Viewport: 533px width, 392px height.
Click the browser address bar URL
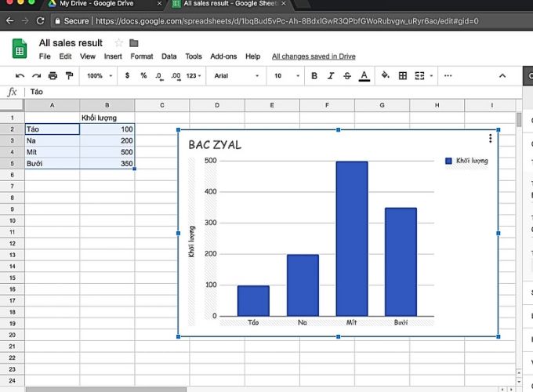tap(287, 21)
